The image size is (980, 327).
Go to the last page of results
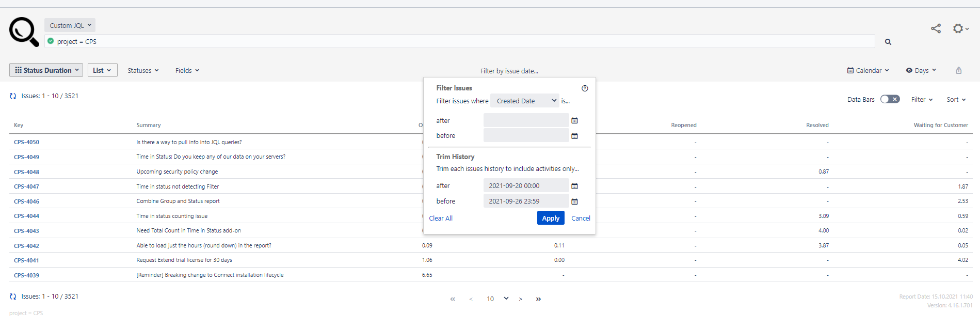(538, 299)
